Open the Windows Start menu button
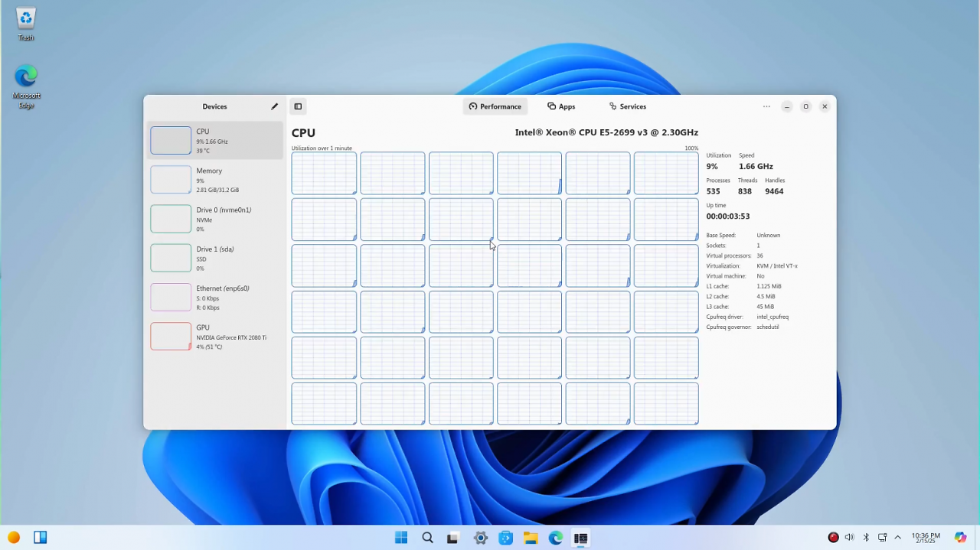The height and width of the screenshot is (550, 980). pyautogui.click(x=401, y=538)
